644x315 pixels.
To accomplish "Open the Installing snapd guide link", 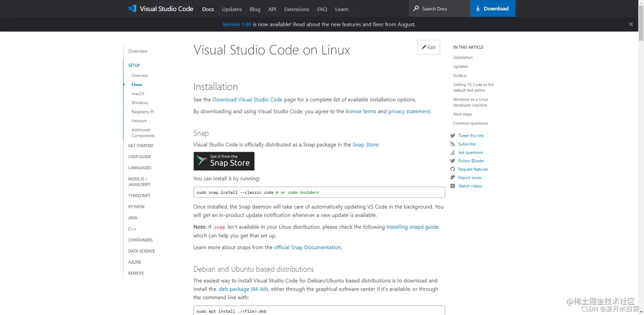I will pos(412,227).
